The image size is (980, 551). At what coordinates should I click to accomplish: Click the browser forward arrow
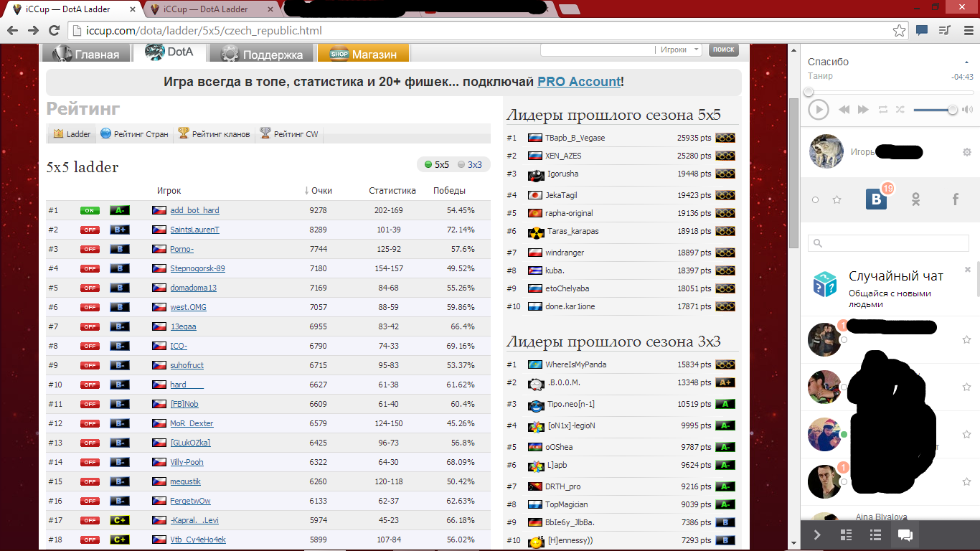[33, 31]
